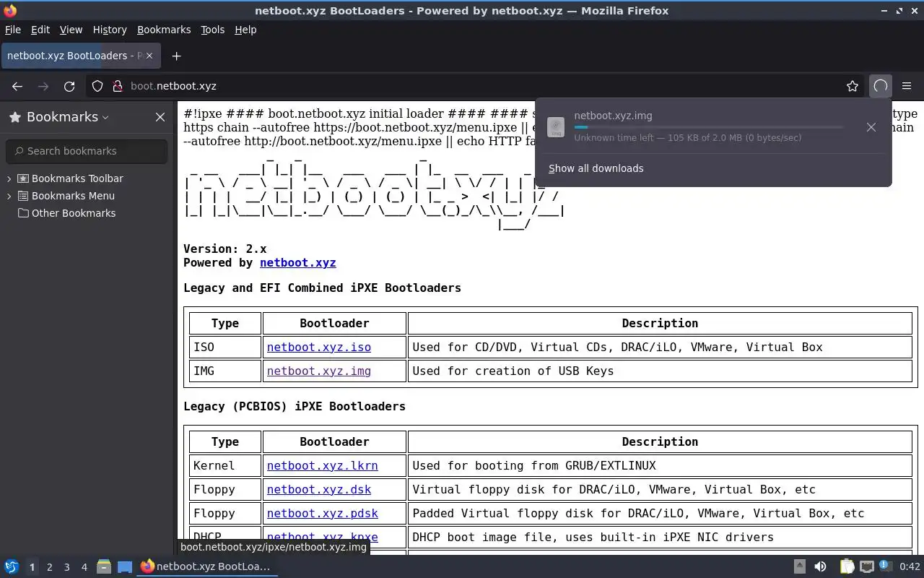The height and width of the screenshot is (578, 924).
Task: Open the View menu
Action: (71, 30)
